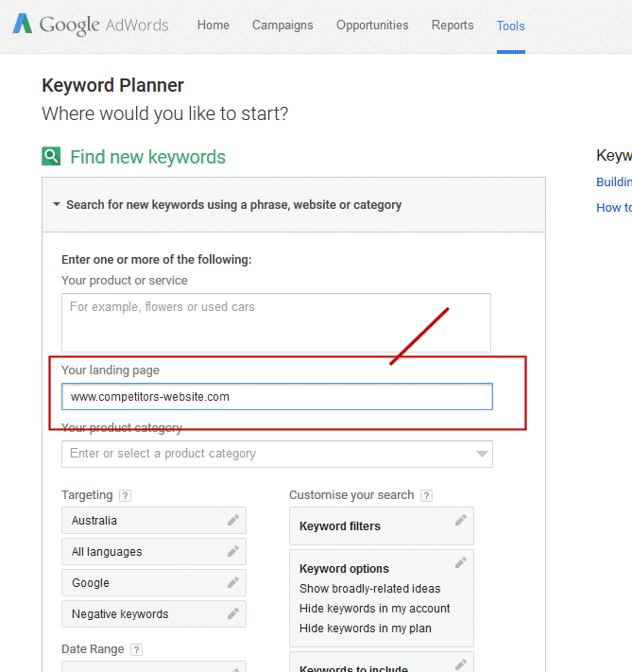This screenshot has height=672, width=632.
Task: Click the Customise your search label
Action: tap(351, 495)
